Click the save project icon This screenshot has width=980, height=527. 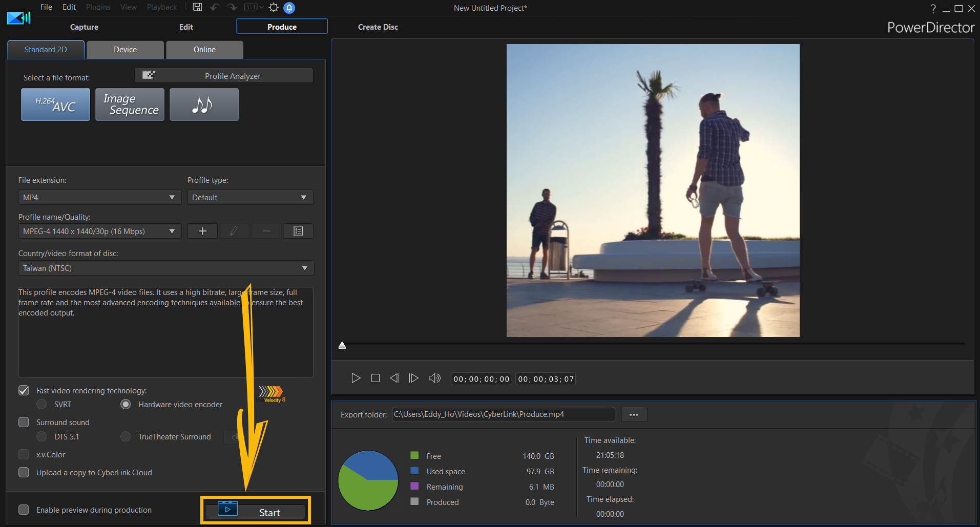(x=197, y=7)
